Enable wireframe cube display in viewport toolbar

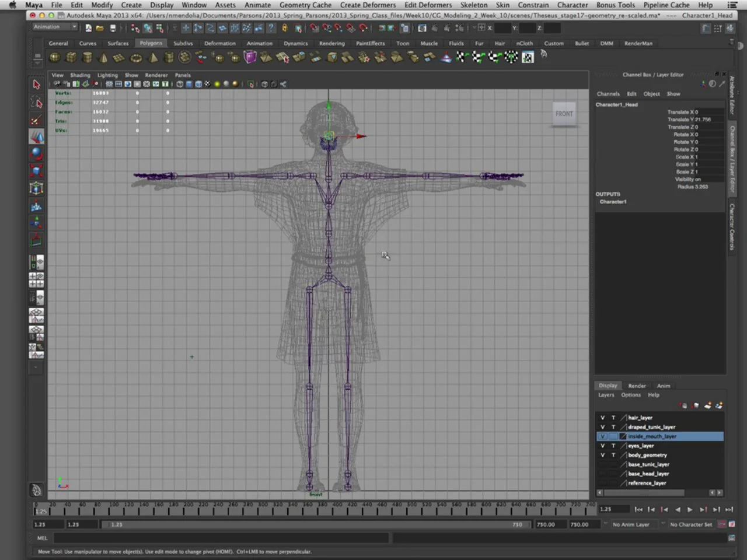pos(180,84)
